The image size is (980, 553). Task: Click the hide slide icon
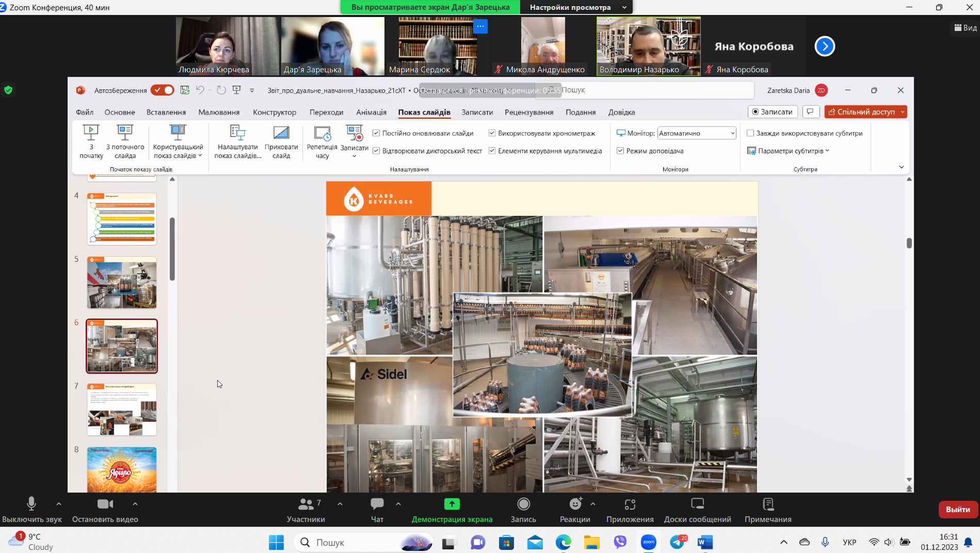(281, 133)
